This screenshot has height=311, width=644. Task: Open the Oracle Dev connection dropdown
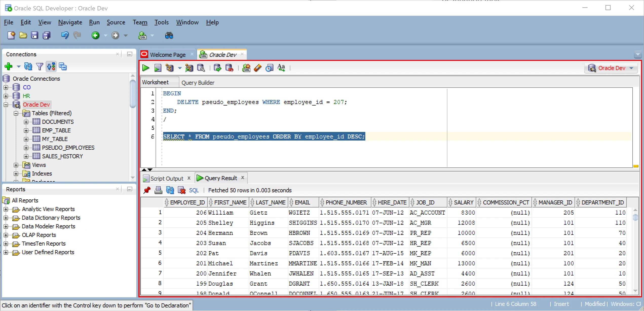[631, 68]
